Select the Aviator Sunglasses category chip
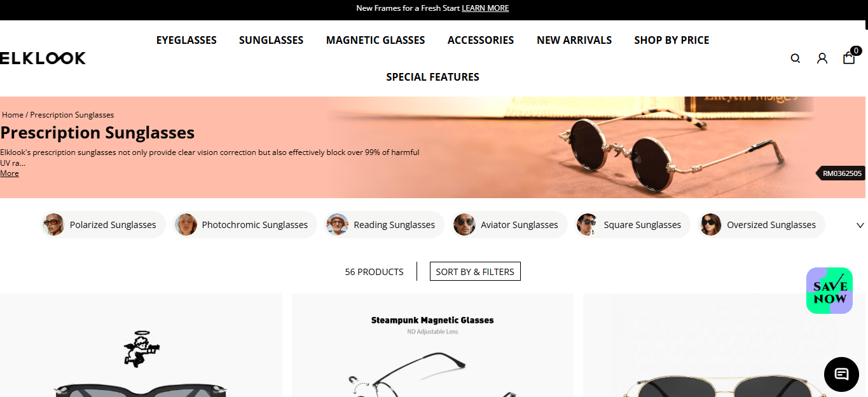This screenshot has width=868, height=397. pyautogui.click(x=509, y=225)
